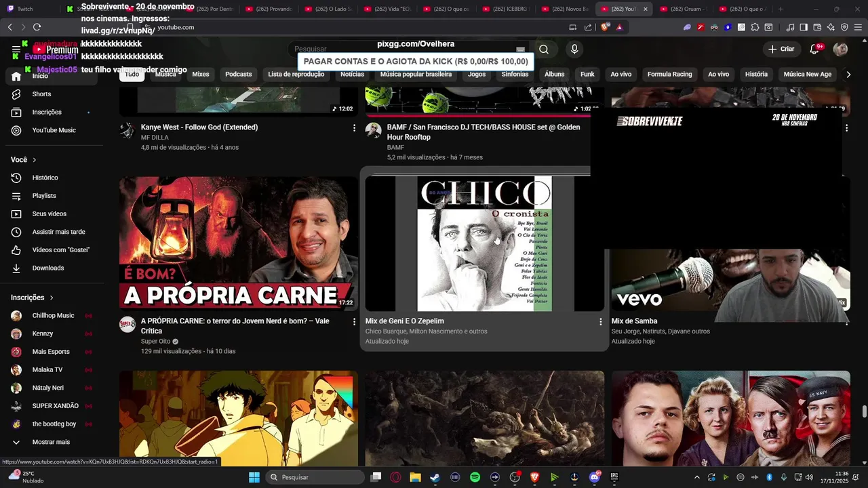Open Shorts in the sidebar

click(53, 94)
